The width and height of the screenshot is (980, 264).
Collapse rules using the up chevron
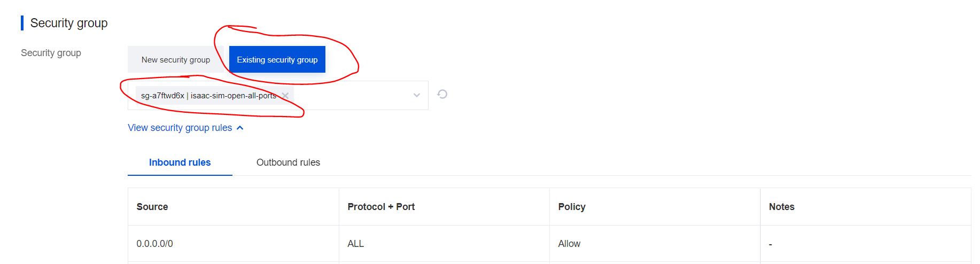pyautogui.click(x=240, y=128)
